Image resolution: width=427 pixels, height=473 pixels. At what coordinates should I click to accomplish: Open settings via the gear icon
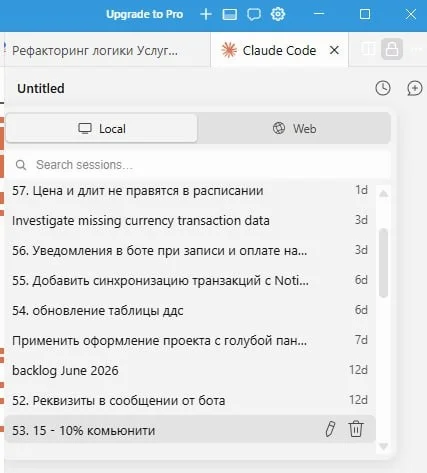pyautogui.click(x=278, y=14)
